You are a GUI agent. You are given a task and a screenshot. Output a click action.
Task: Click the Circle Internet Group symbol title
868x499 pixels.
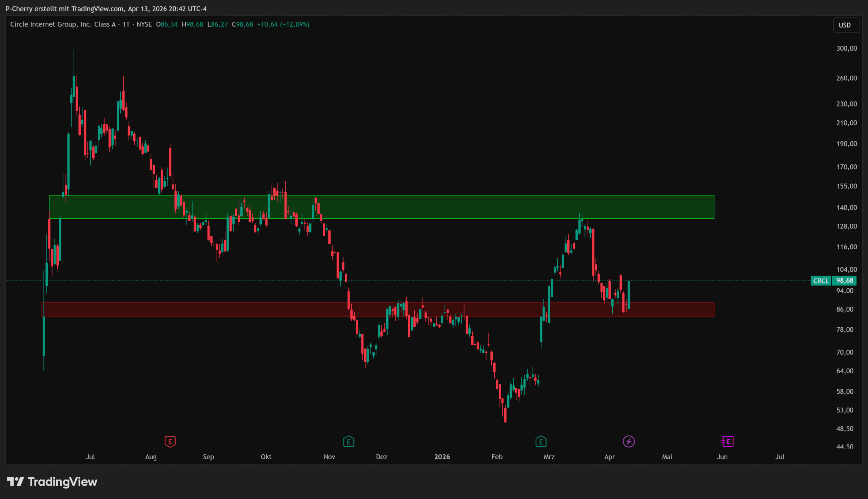pos(63,24)
